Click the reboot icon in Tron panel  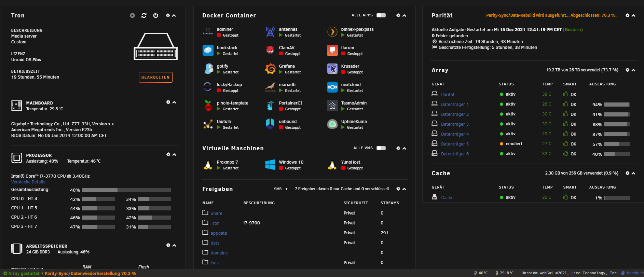tap(144, 15)
